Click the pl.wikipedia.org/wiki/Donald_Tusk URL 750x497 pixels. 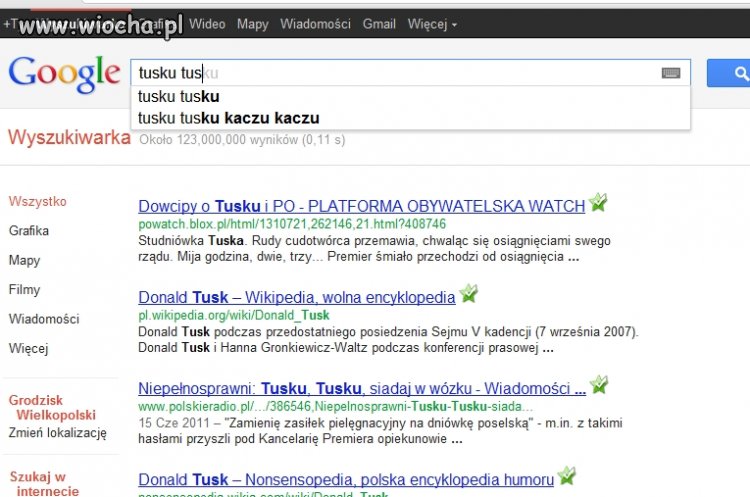tap(234, 315)
